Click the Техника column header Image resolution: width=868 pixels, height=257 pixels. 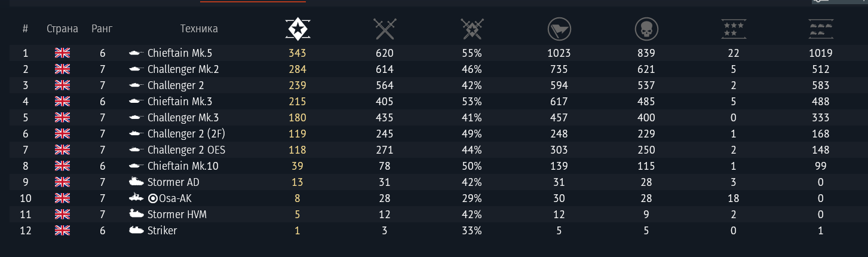pyautogui.click(x=199, y=29)
